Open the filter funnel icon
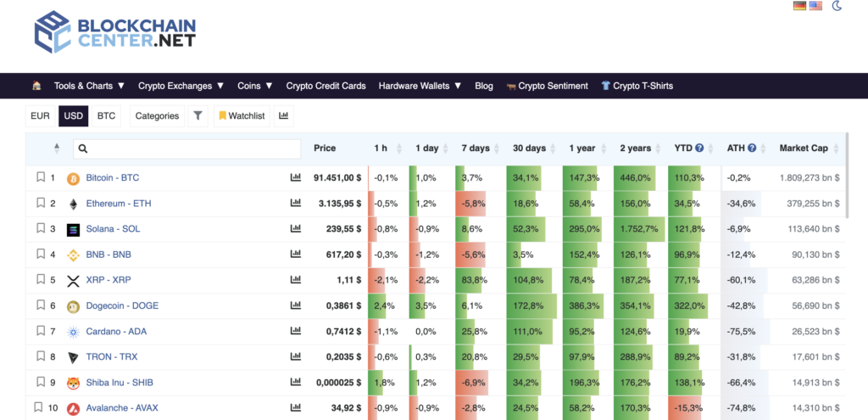The width and height of the screenshot is (868, 420). pos(198,115)
